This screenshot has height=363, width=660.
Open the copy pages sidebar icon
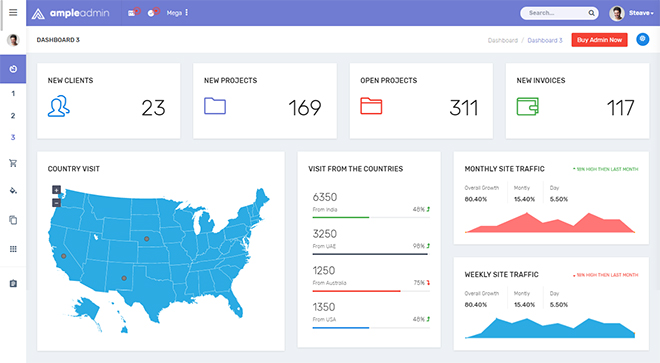(13, 220)
